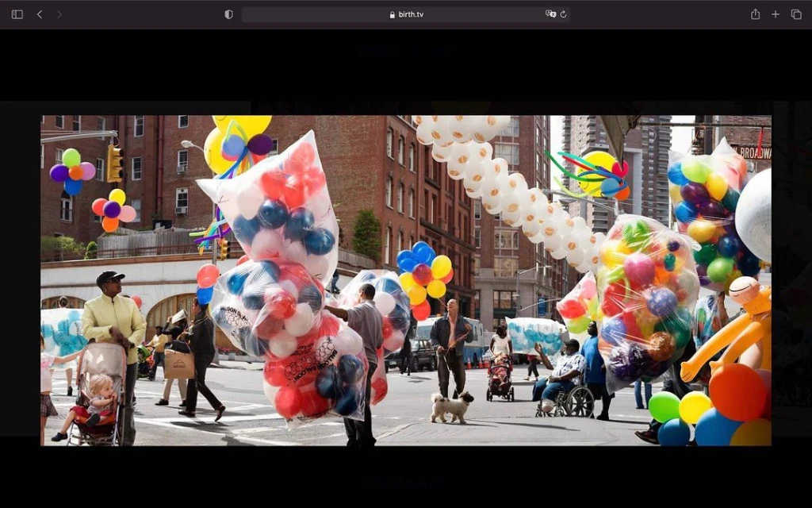Click the yellow traffic light
The height and width of the screenshot is (508, 812).
tap(116, 164)
